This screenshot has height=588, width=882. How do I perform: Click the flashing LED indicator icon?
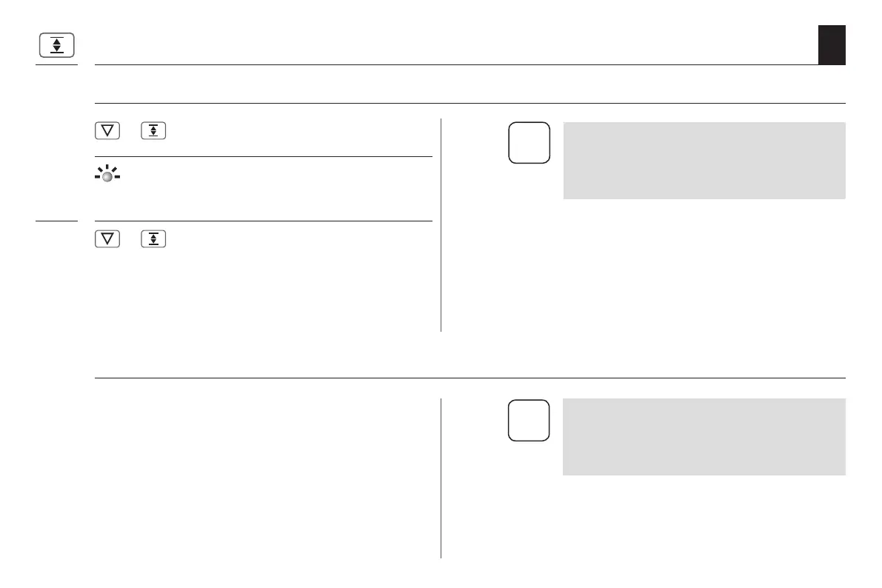coord(108,177)
